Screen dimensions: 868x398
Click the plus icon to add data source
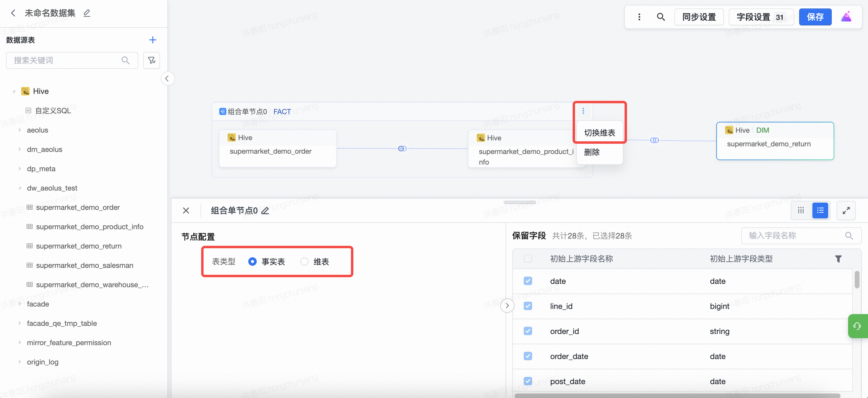click(153, 40)
